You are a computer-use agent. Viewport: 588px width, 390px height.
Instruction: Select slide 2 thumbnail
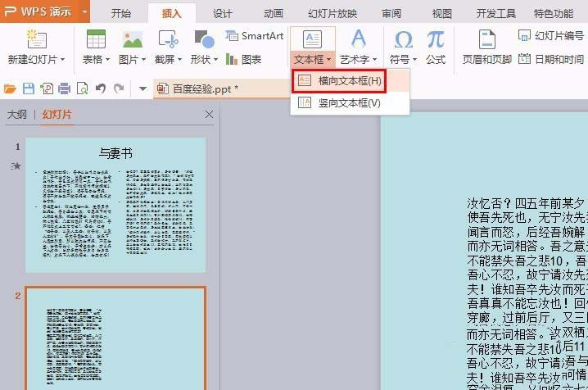point(115,338)
